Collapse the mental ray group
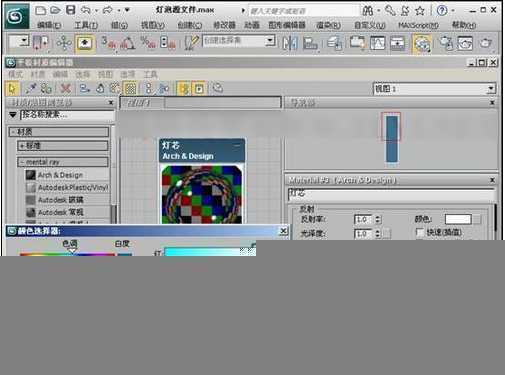This screenshot has width=505, height=375. (x=63, y=162)
